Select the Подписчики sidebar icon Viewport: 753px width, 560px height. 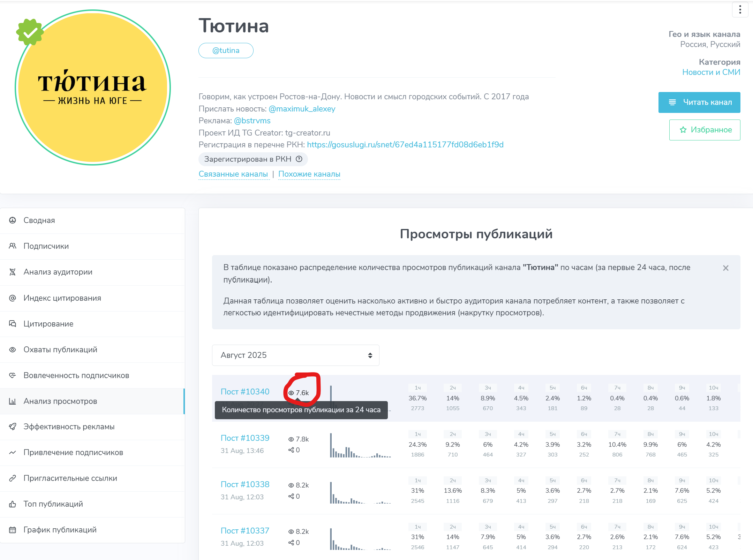pyautogui.click(x=13, y=246)
